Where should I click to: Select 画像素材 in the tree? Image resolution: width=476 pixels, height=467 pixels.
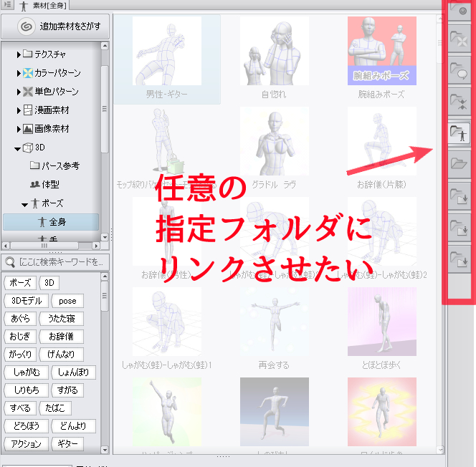coord(52,129)
